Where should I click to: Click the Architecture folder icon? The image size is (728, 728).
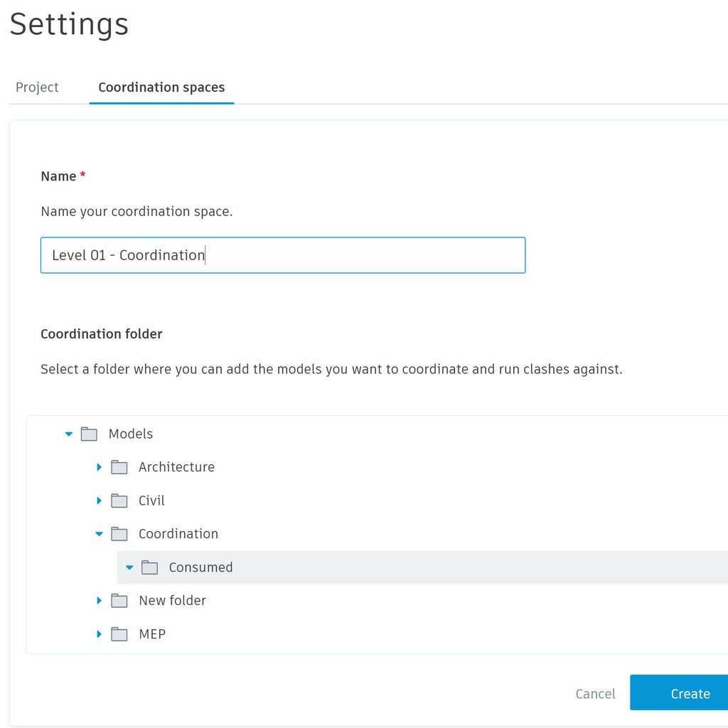tap(119, 467)
